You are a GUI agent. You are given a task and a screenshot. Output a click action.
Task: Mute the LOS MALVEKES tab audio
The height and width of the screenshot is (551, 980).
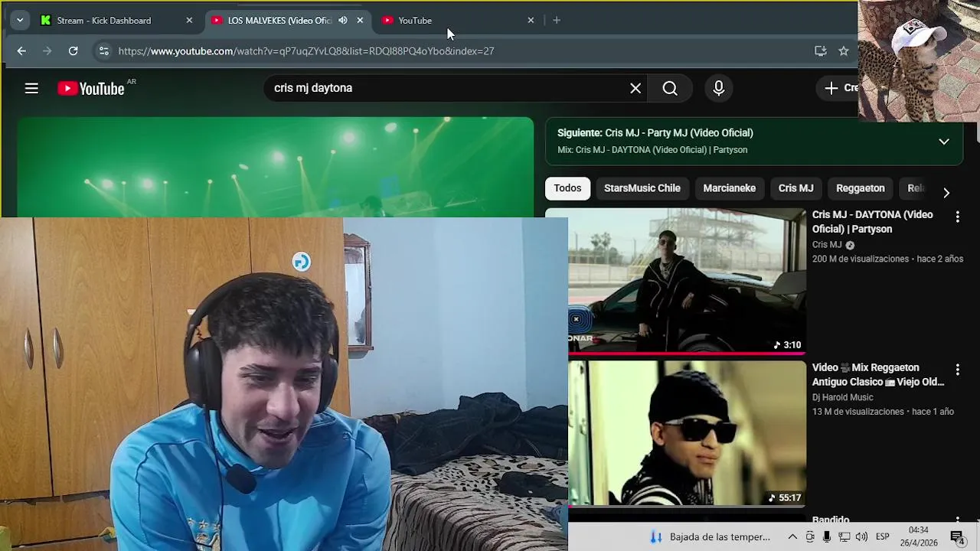343,20
